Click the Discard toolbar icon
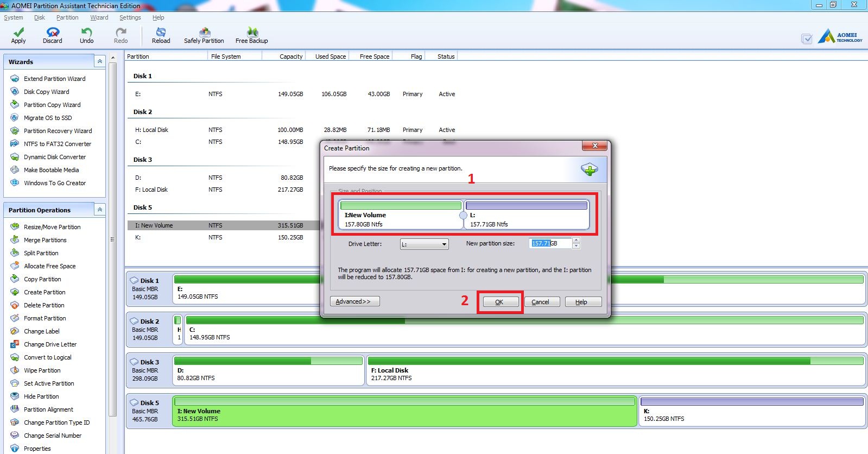The image size is (868, 454). click(x=53, y=35)
